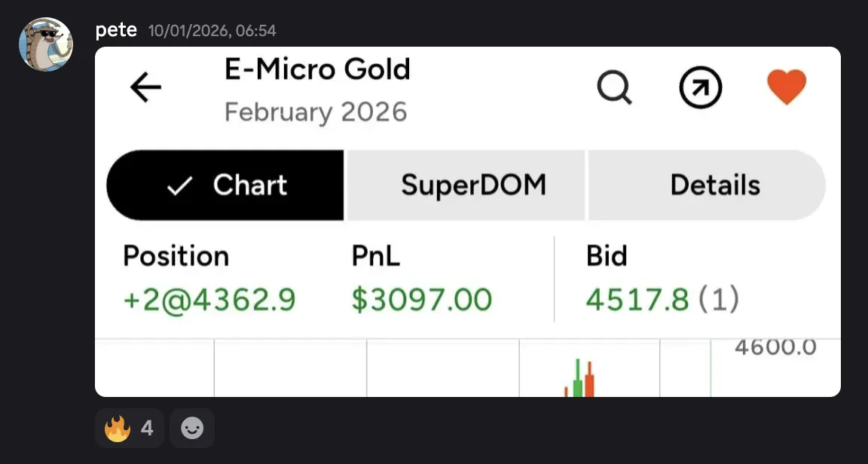Click the candlesticks on the chart

pyautogui.click(x=580, y=380)
